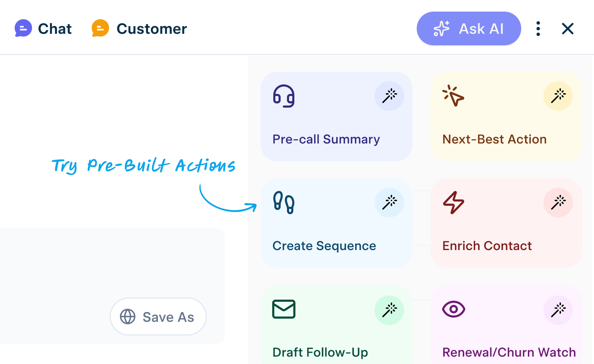Switch to the Customer tab
Screen dimensions: 594x364
point(139,28)
